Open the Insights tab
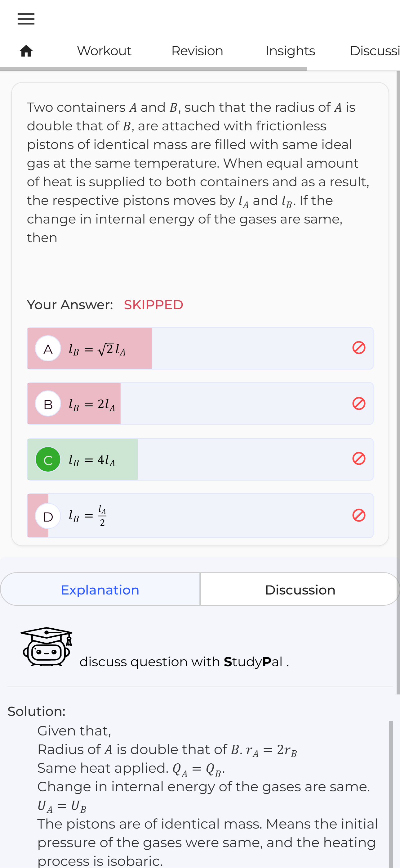400x868 pixels. [290, 51]
